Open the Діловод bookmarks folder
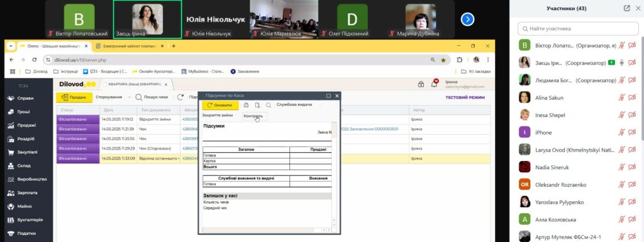 (36, 72)
